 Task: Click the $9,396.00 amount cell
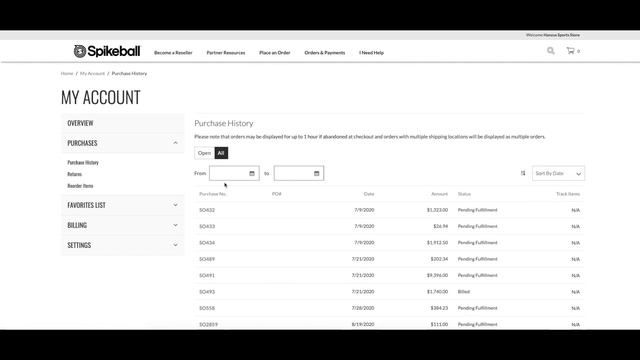[437, 276]
